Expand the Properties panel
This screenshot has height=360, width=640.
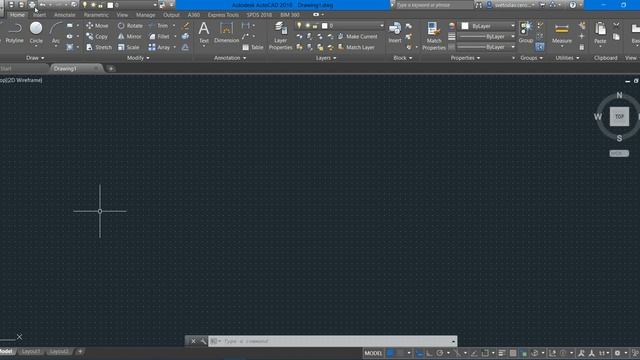coord(465,58)
